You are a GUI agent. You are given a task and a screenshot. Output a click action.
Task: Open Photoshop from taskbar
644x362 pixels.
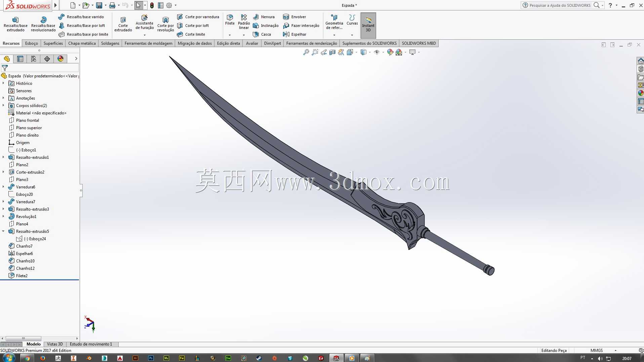click(151, 358)
